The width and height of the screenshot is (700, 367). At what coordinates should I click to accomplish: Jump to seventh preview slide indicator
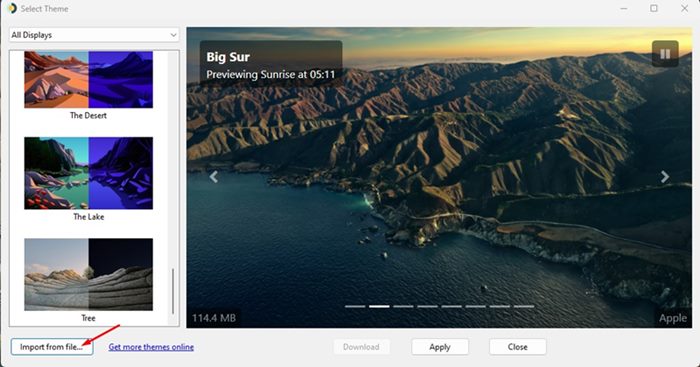[x=500, y=306]
